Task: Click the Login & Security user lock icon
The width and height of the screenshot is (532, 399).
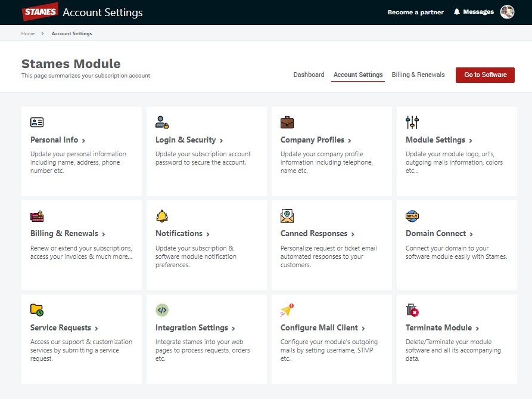Action: click(x=162, y=122)
